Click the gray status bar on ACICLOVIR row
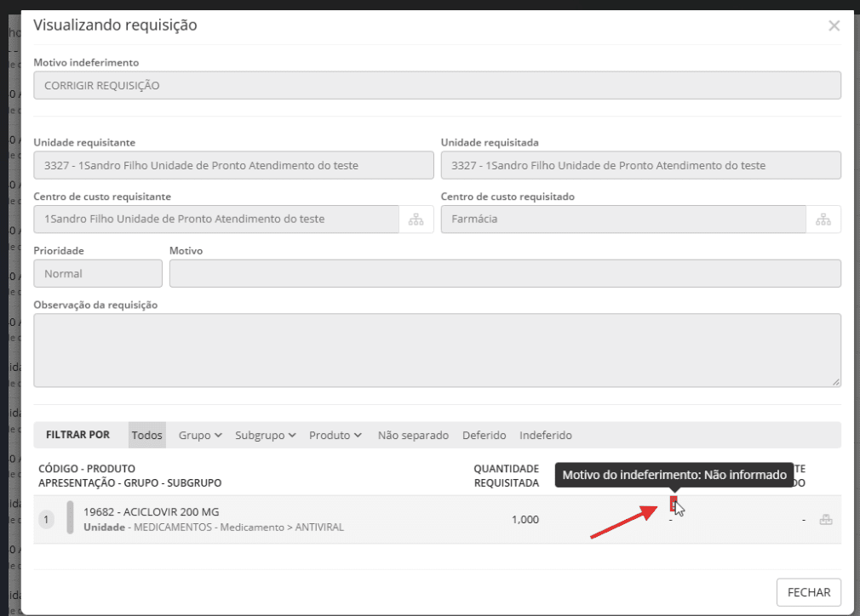The height and width of the screenshot is (616, 860). 70,517
